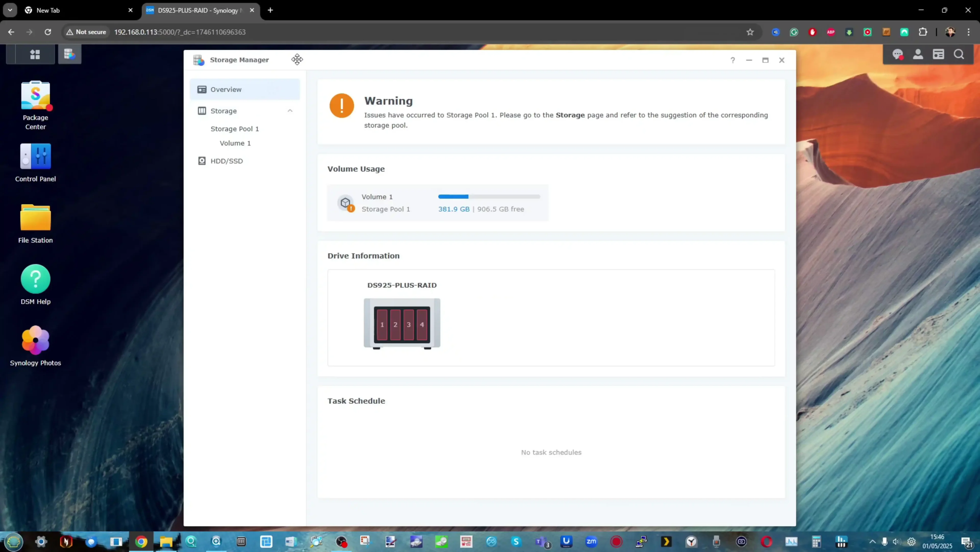Image resolution: width=980 pixels, height=552 pixels.
Task: Launch File Station from desktop
Action: click(35, 217)
